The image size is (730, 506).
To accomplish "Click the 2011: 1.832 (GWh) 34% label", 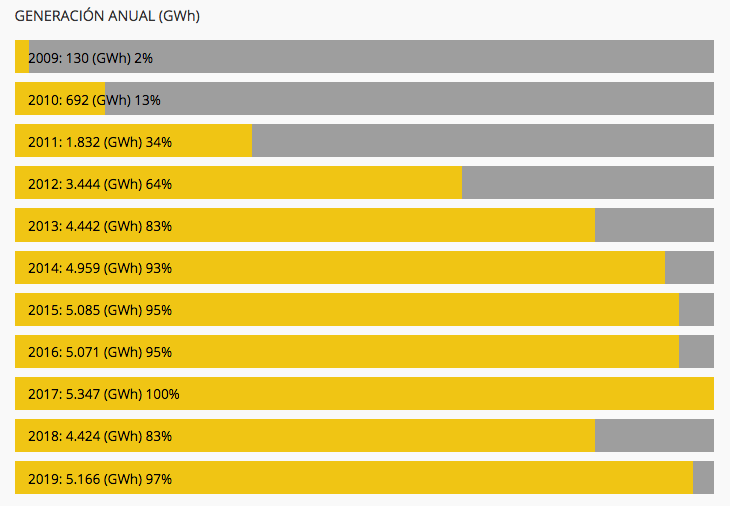I will [100, 142].
